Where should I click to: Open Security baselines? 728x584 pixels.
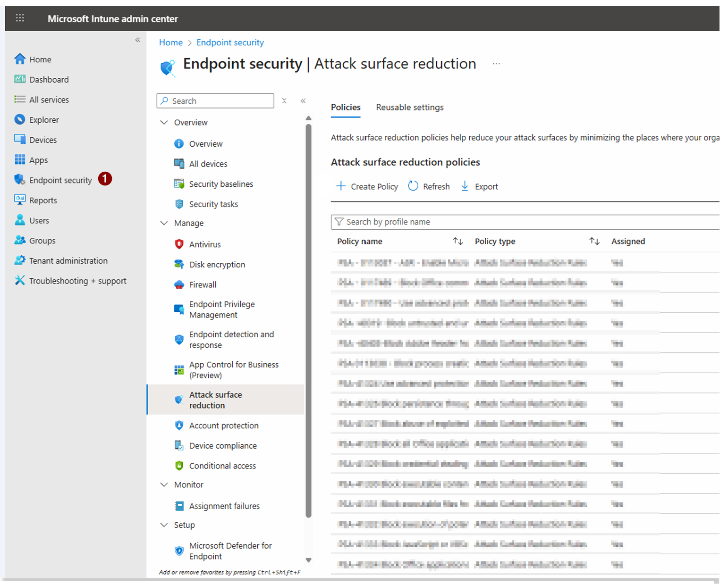coord(221,184)
